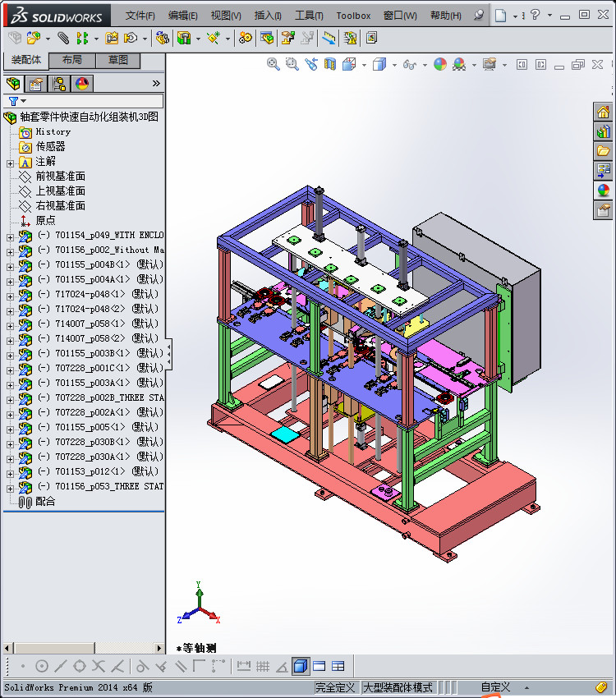Click the feature tree horizontal scrollbar thumb
Image resolution: width=616 pixels, height=698 pixels.
[54, 648]
